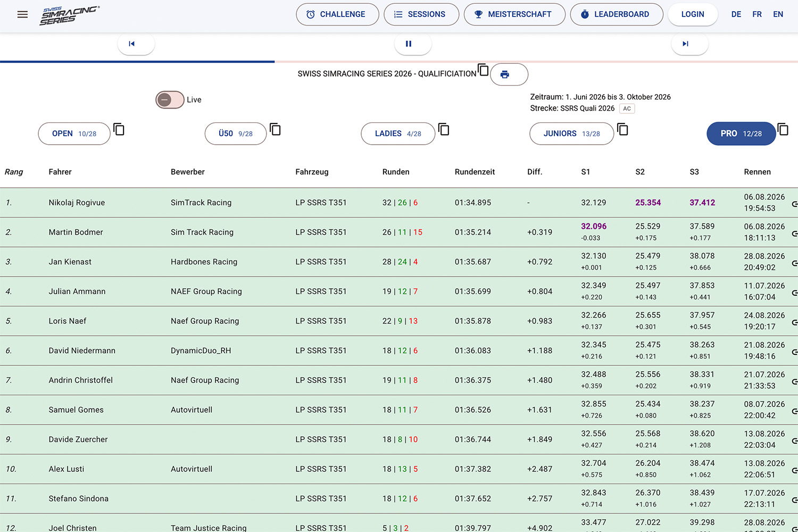Copy the OPEN category link
Image resolution: width=798 pixels, height=532 pixels.
tap(119, 129)
